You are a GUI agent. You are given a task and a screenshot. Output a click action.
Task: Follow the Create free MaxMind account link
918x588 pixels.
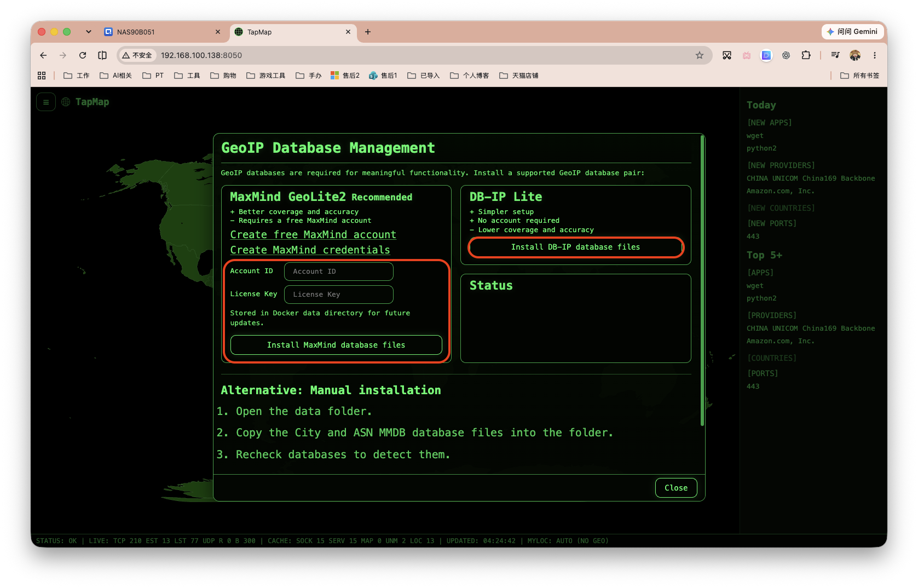pyautogui.click(x=313, y=234)
